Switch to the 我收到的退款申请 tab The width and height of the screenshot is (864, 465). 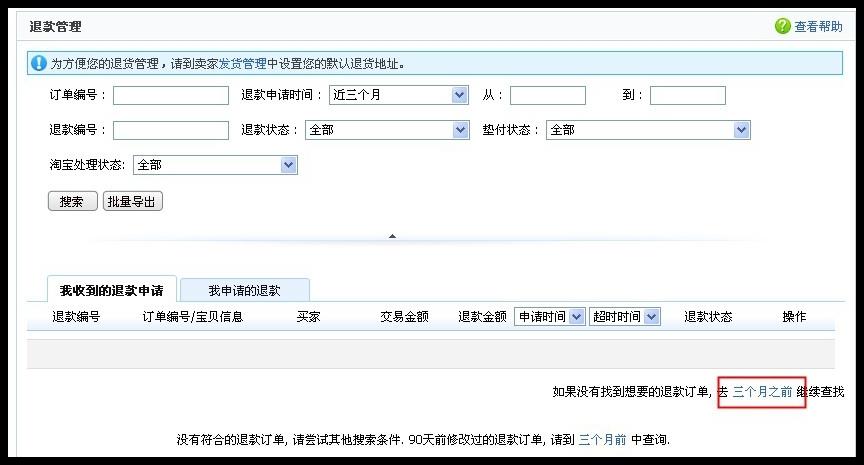112,290
